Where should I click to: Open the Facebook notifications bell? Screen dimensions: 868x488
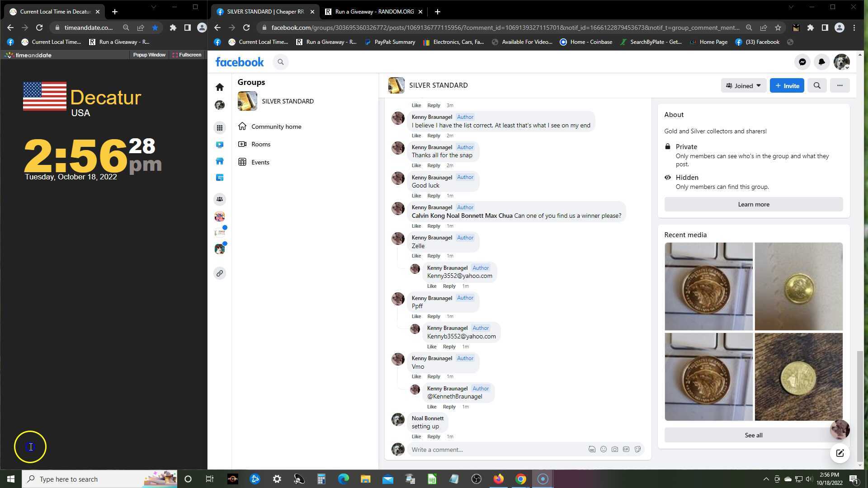tap(822, 62)
